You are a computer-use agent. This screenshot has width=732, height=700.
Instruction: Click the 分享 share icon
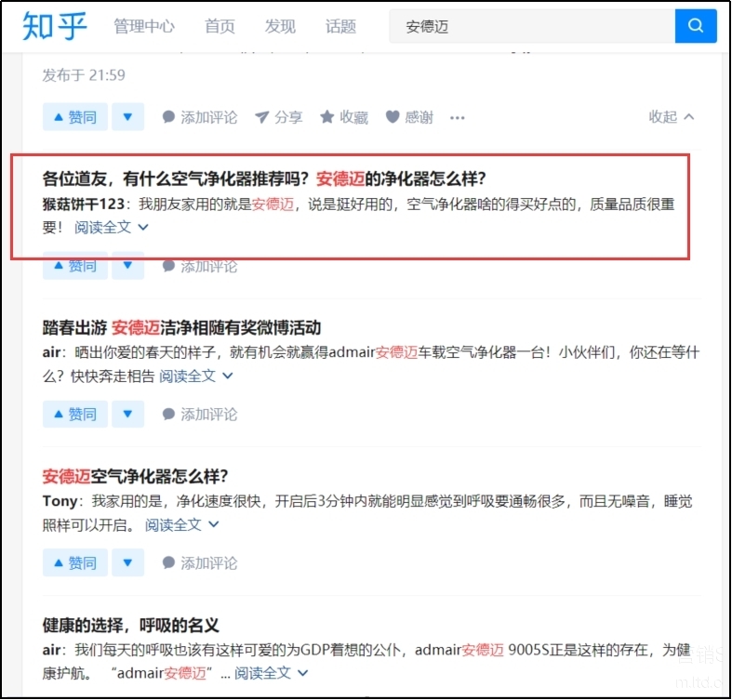[262, 117]
